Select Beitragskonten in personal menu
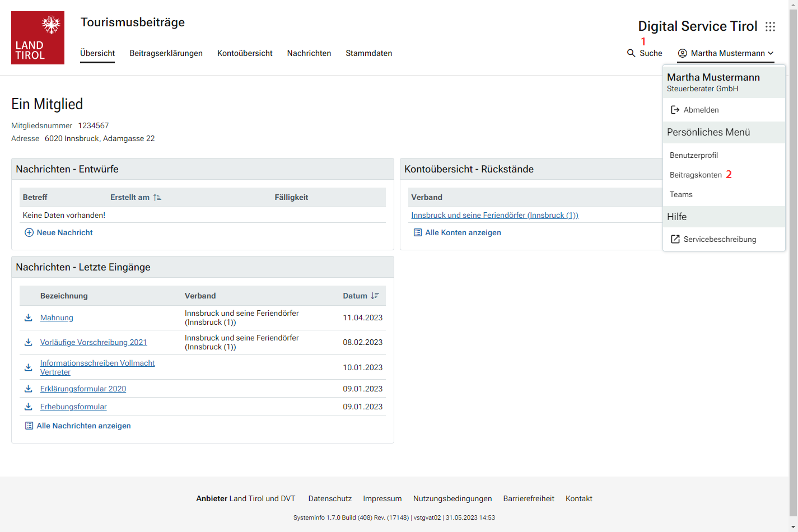 (x=696, y=175)
